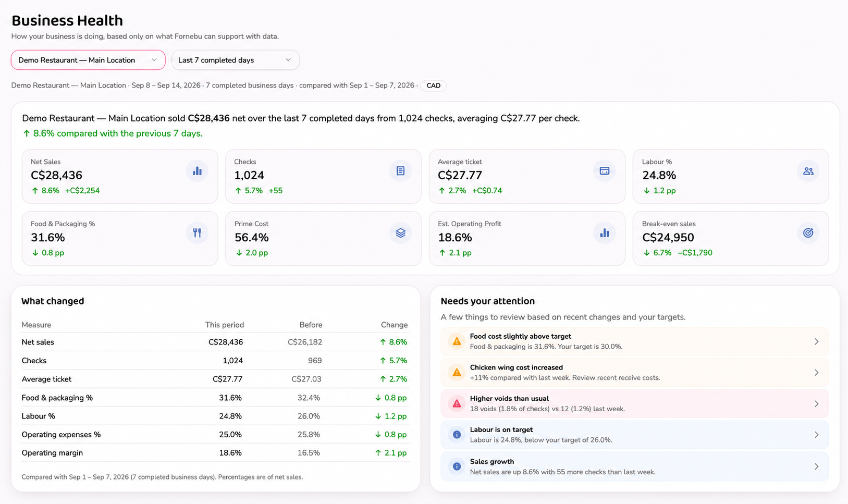Click the C$26,182 Before value
This screenshot has width=848, height=504.
click(305, 342)
